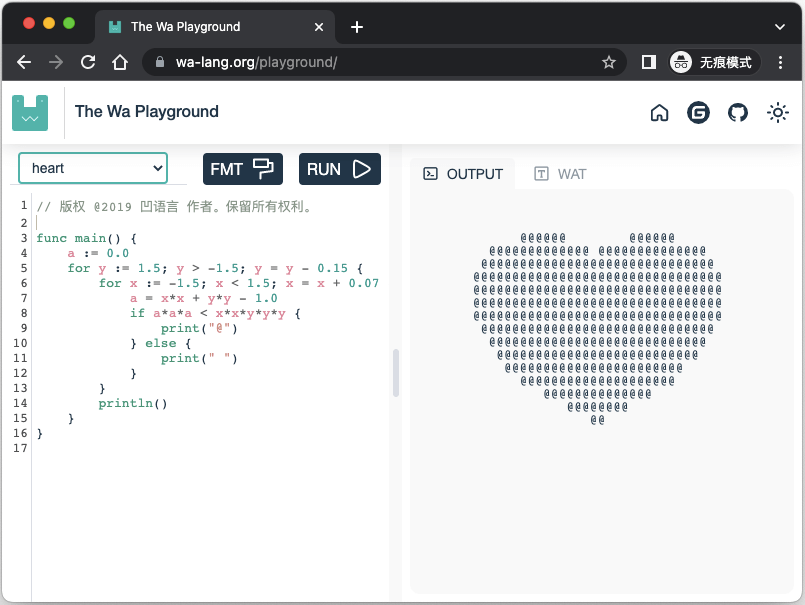
Task: Format code with the FMT button
Action: tap(242, 169)
